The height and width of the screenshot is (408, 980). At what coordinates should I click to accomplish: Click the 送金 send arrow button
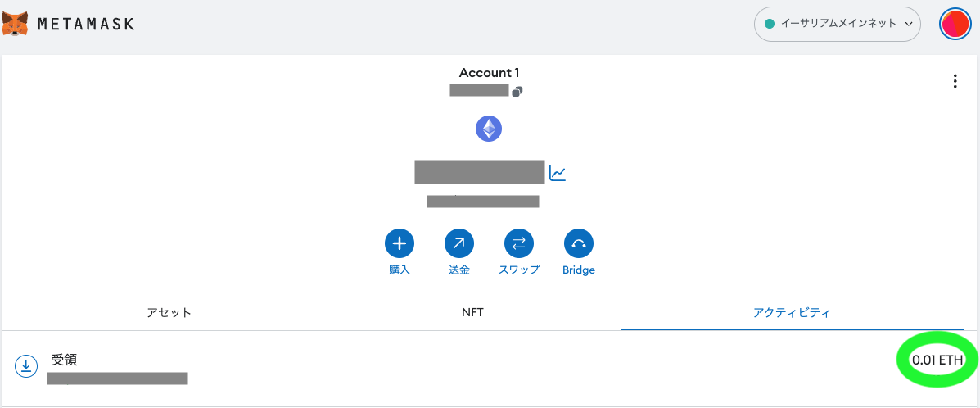[x=458, y=244]
